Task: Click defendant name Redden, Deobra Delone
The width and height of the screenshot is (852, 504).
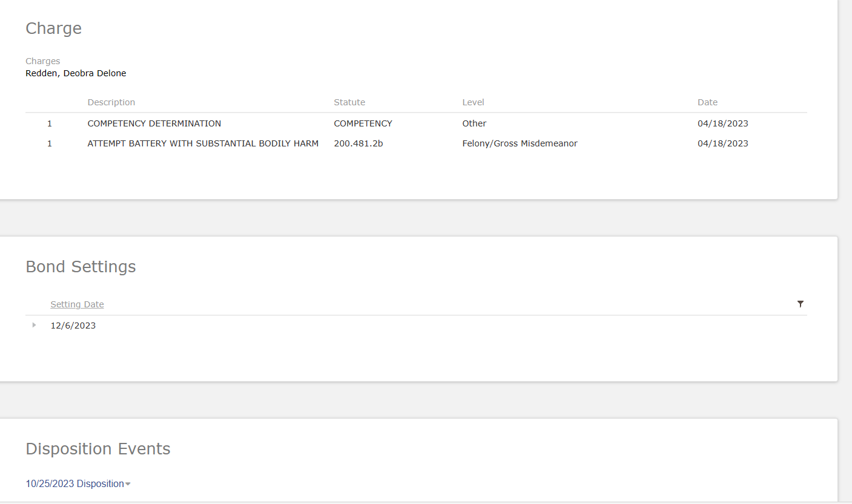Action: coord(76,73)
